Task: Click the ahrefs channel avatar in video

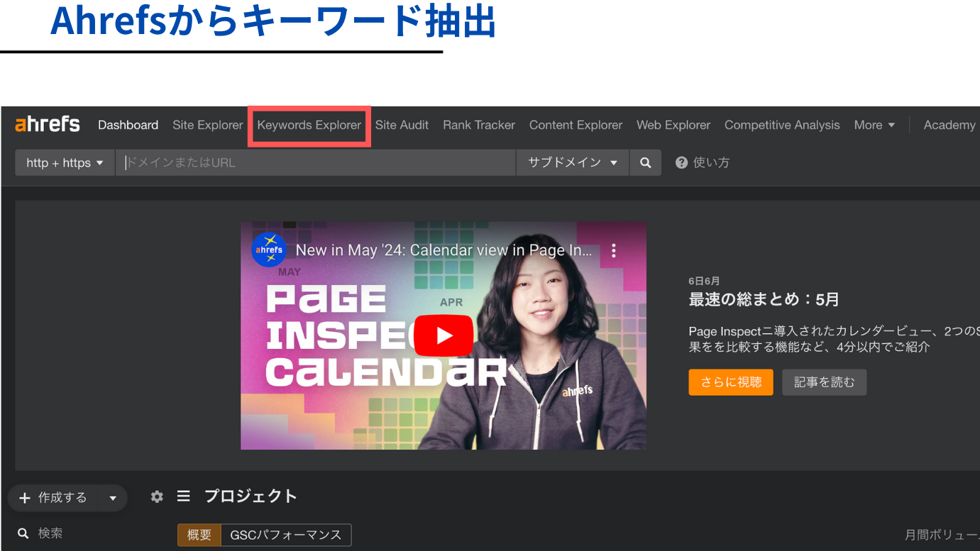Action: [x=269, y=250]
